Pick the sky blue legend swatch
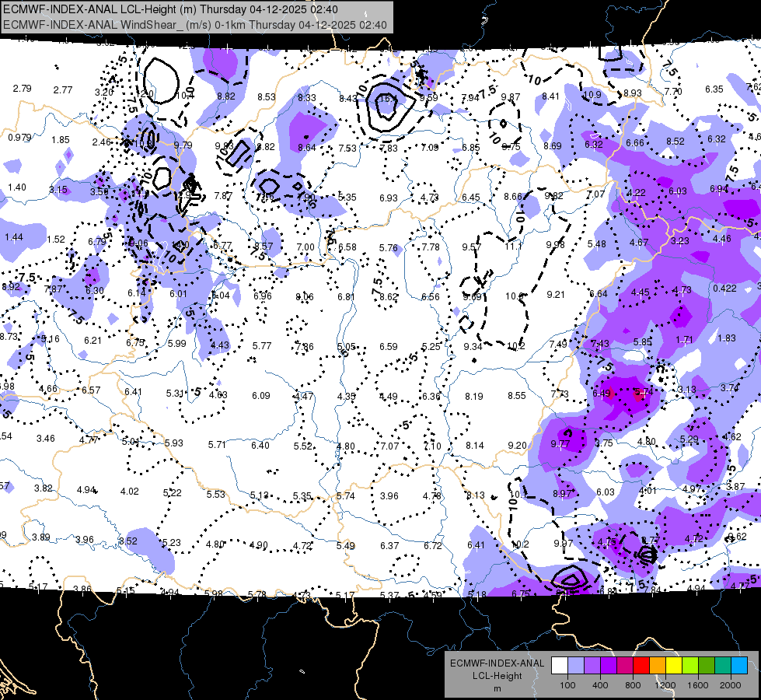The width and height of the screenshot is (761, 700). point(739,666)
